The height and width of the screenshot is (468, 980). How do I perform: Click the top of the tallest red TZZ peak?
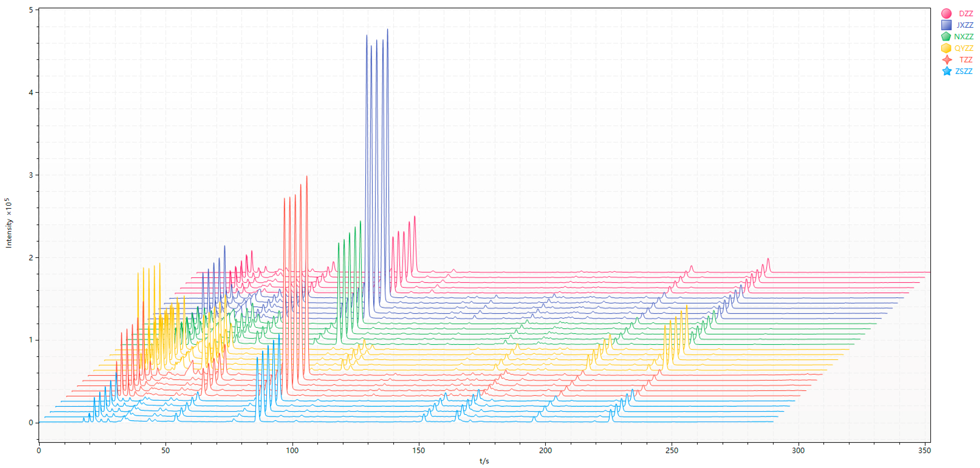[x=307, y=176]
